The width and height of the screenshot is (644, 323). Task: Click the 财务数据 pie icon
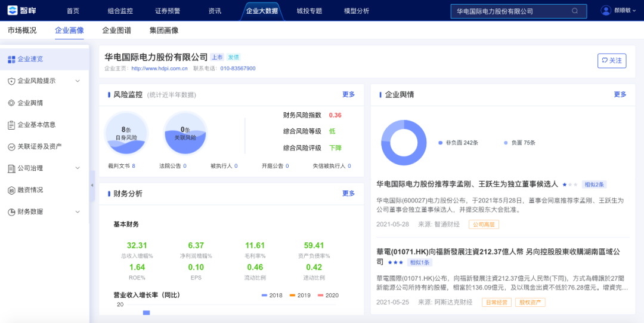point(11,212)
